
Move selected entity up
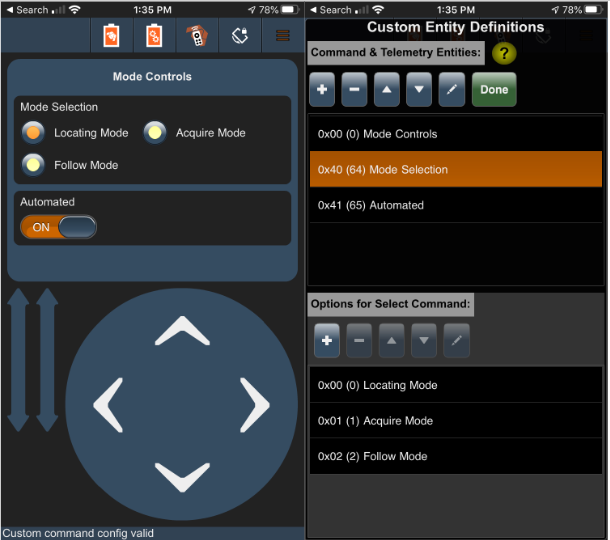[x=386, y=89]
